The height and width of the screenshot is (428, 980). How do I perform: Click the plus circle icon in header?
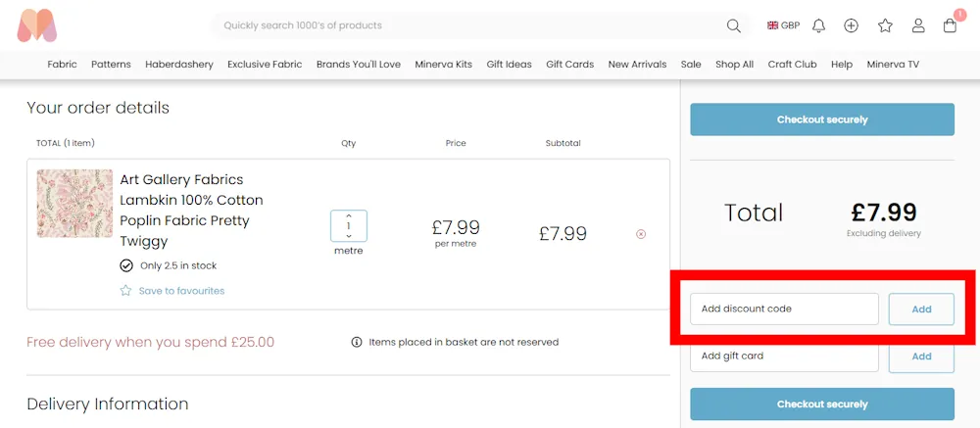851,25
